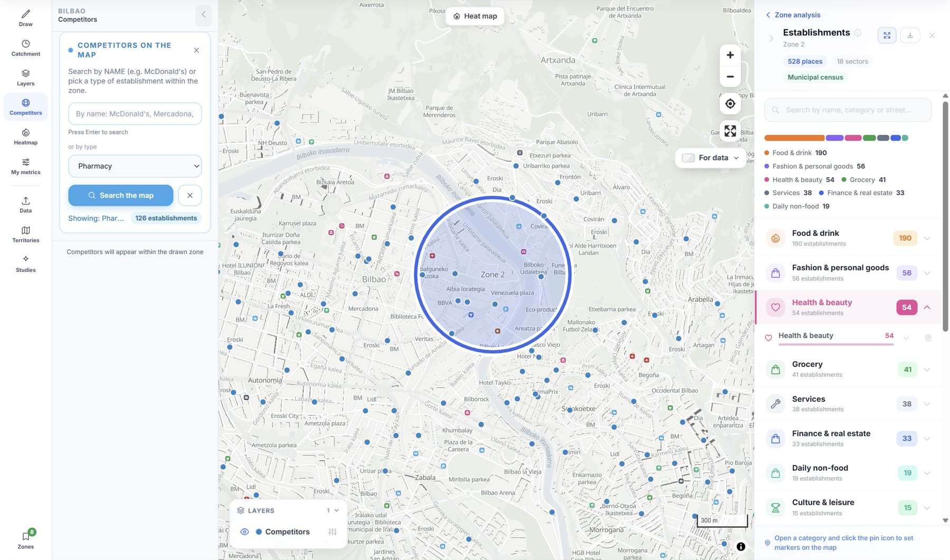Close Competitors on the map card

[x=196, y=50]
